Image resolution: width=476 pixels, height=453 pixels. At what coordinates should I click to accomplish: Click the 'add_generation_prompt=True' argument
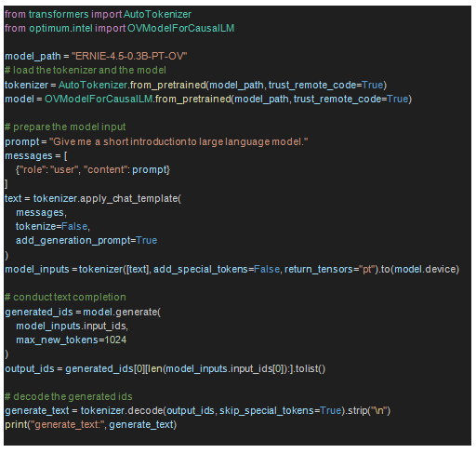tap(86, 241)
